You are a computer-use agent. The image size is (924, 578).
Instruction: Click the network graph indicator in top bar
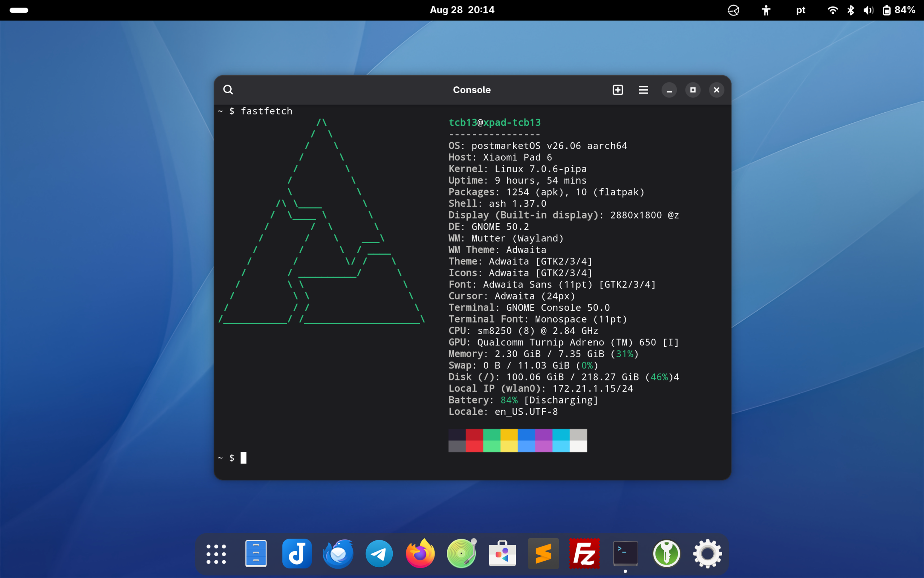[733, 10]
